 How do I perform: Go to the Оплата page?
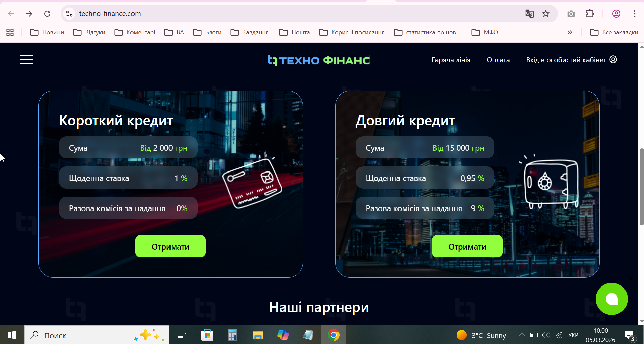pyautogui.click(x=498, y=60)
